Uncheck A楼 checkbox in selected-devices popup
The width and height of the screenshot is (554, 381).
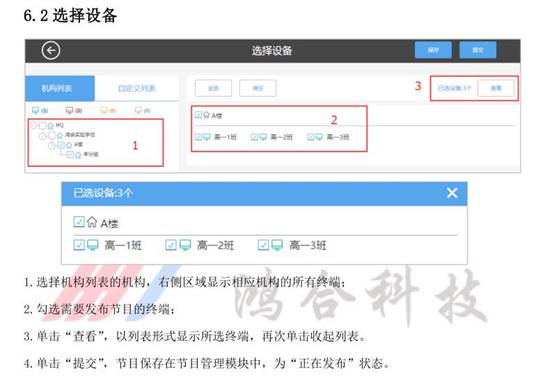coord(79,222)
